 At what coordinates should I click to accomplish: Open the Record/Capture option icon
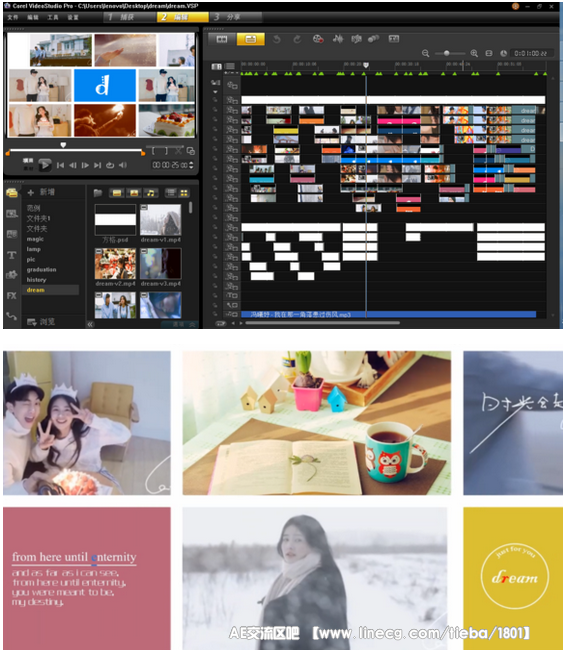(318, 39)
